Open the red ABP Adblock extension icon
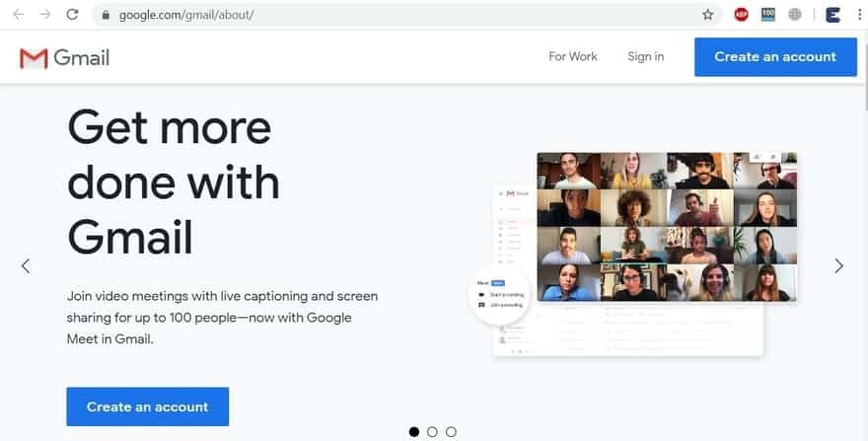The image size is (868, 441). click(x=741, y=15)
